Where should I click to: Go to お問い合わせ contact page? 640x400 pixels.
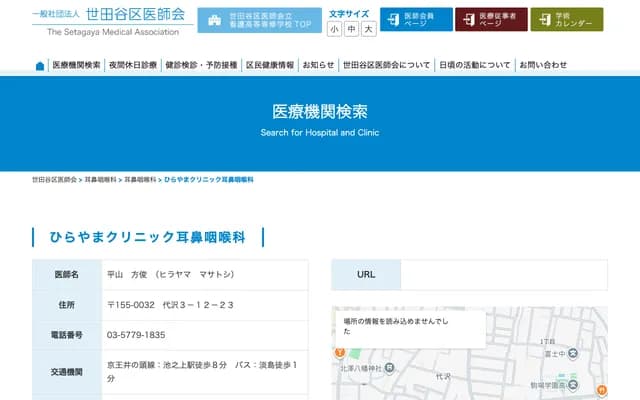(x=543, y=65)
